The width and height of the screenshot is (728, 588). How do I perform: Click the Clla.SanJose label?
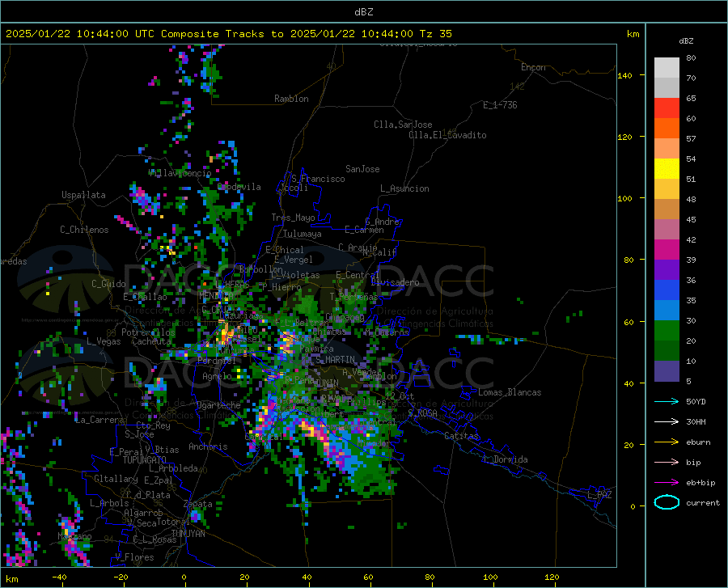tap(403, 125)
